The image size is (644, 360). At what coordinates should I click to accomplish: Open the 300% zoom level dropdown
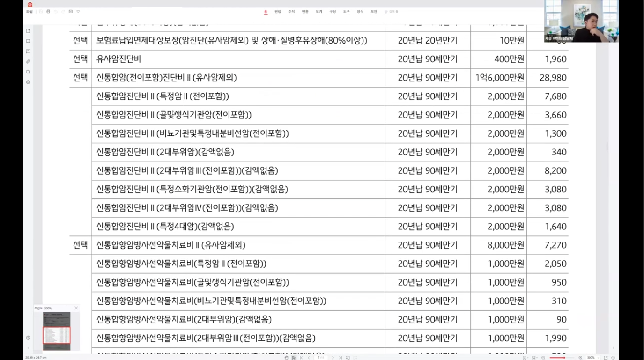click(x=592, y=357)
